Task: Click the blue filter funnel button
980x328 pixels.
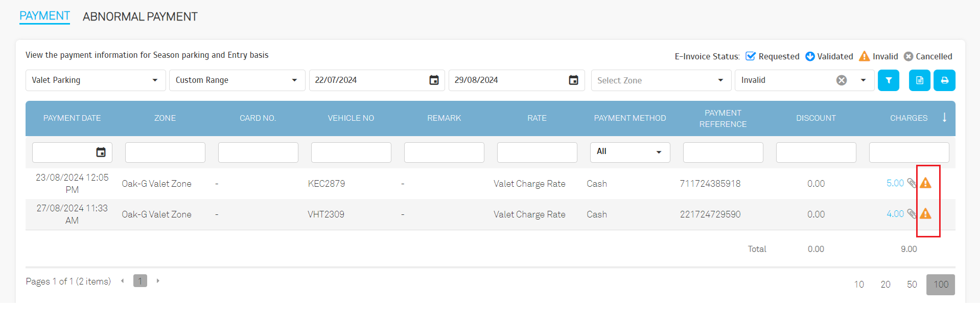Action: pyautogui.click(x=888, y=80)
